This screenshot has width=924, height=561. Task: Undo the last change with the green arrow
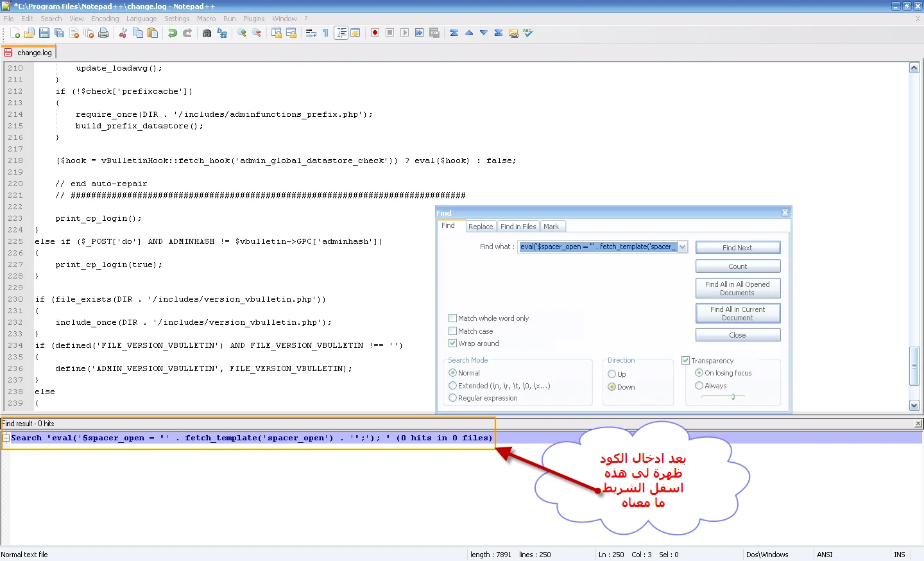tap(173, 33)
